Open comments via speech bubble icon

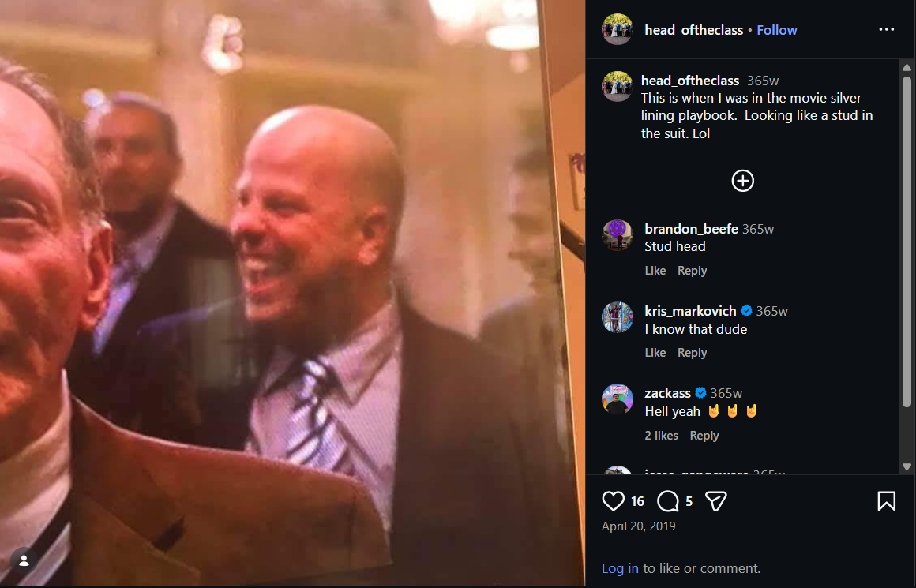(668, 501)
